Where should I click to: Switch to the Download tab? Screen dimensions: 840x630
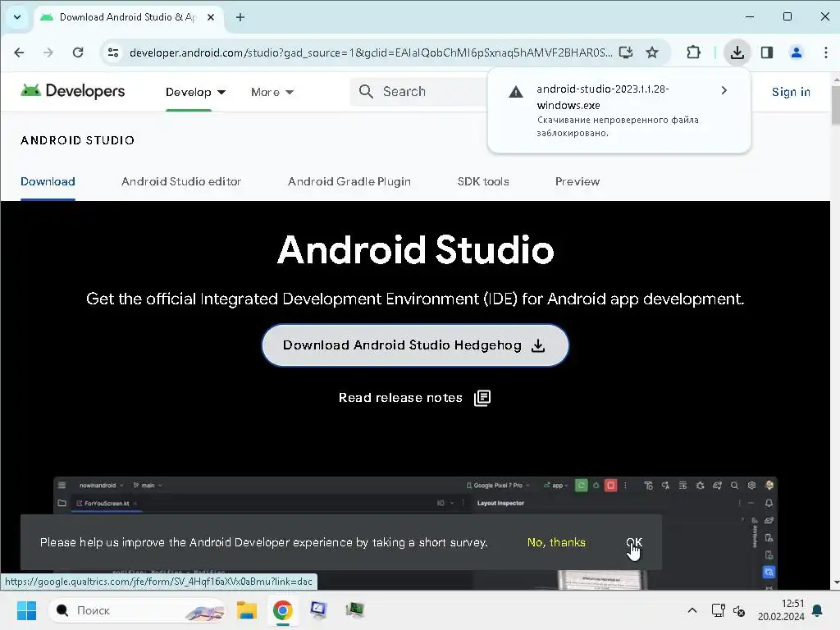point(48,181)
